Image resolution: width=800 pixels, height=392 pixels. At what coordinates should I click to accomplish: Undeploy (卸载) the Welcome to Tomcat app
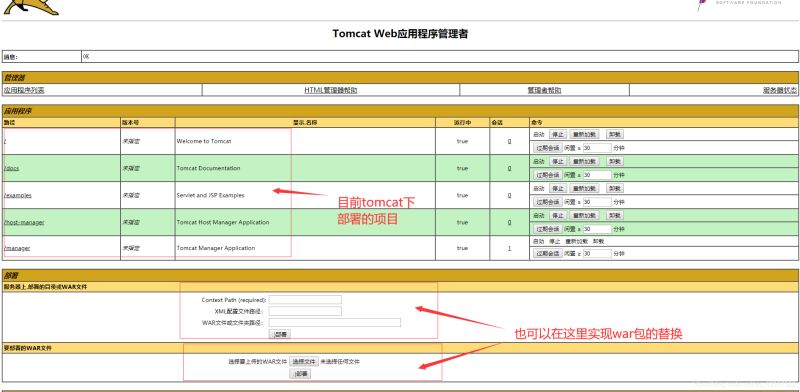(615, 134)
